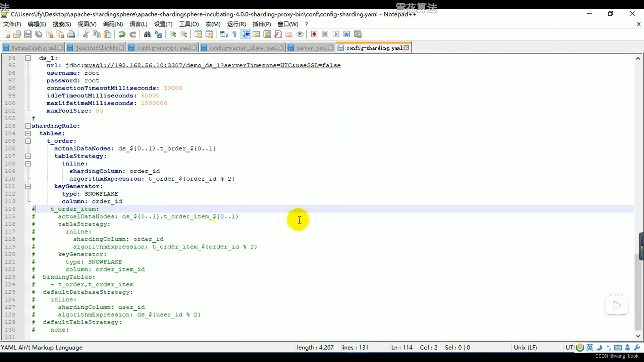Undo last edit with green arrow
The height and width of the screenshot is (362, 644).
tap(122, 34)
